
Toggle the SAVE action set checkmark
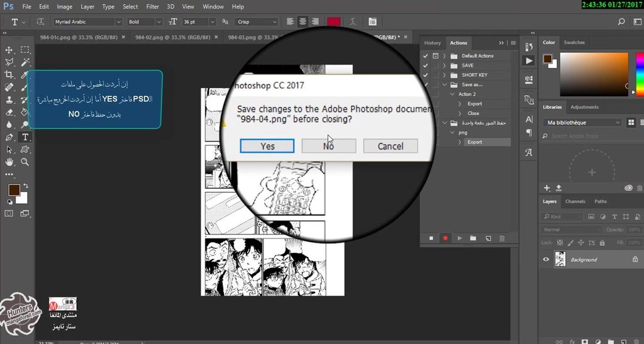click(x=426, y=65)
